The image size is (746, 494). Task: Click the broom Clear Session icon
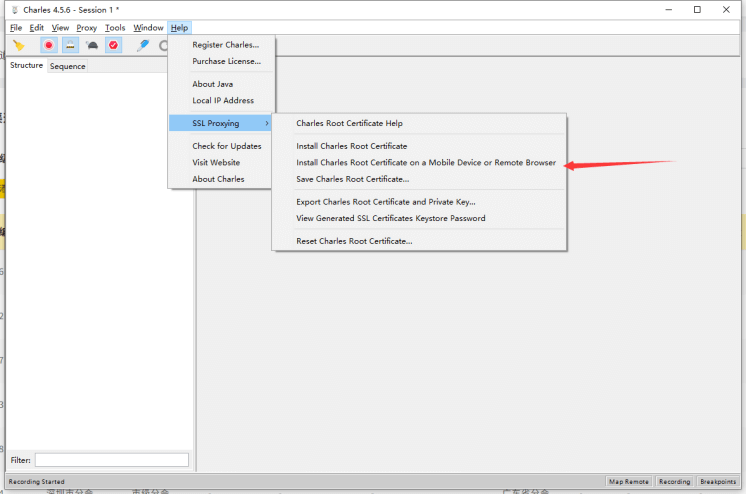(19, 45)
